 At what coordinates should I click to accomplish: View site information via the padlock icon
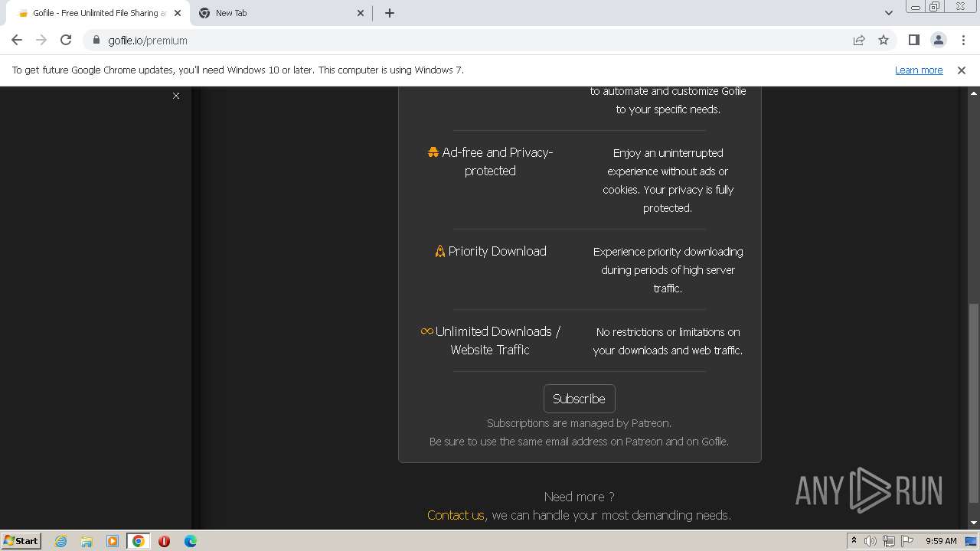[96, 41]
